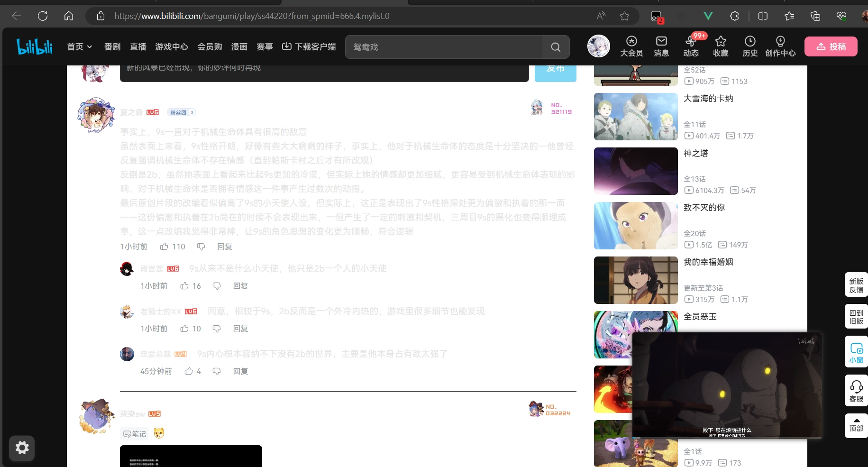Viewport: 868px width, 467px height.
Task: Open the 收藏 favorites icon
Action: (720, 41)
